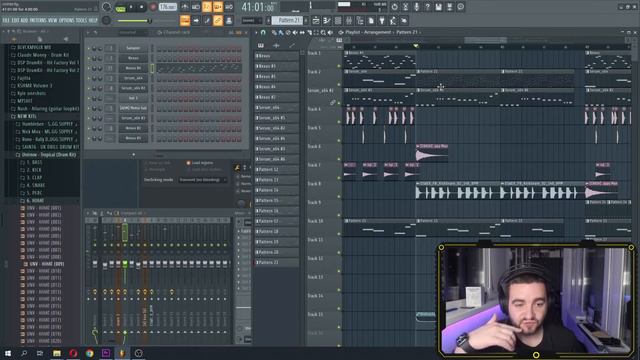Screen dimensions: 640x360
Task: Toggle the Playlist magnet snap icon
Action: (x=263, y=32)
